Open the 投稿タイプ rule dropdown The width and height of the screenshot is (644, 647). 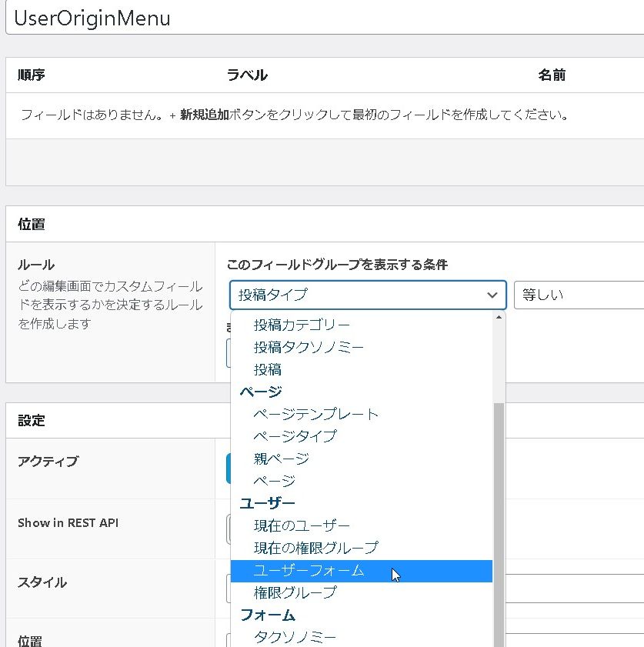point(368,295)
